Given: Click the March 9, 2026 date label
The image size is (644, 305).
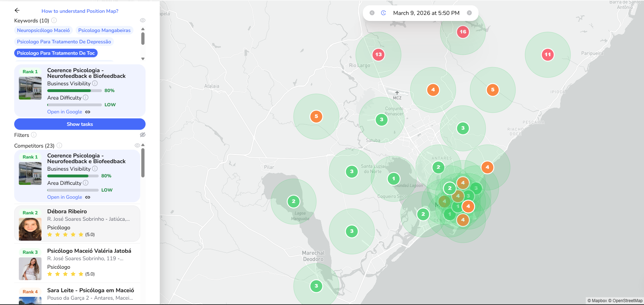Looking at the screenshot, I should 426,13.
